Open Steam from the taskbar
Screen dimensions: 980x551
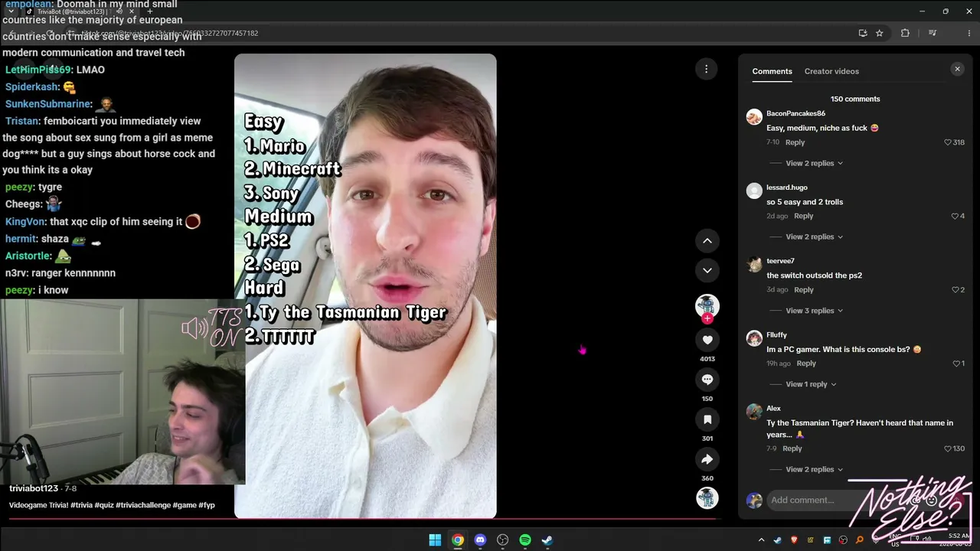click(x=547, y=540)
